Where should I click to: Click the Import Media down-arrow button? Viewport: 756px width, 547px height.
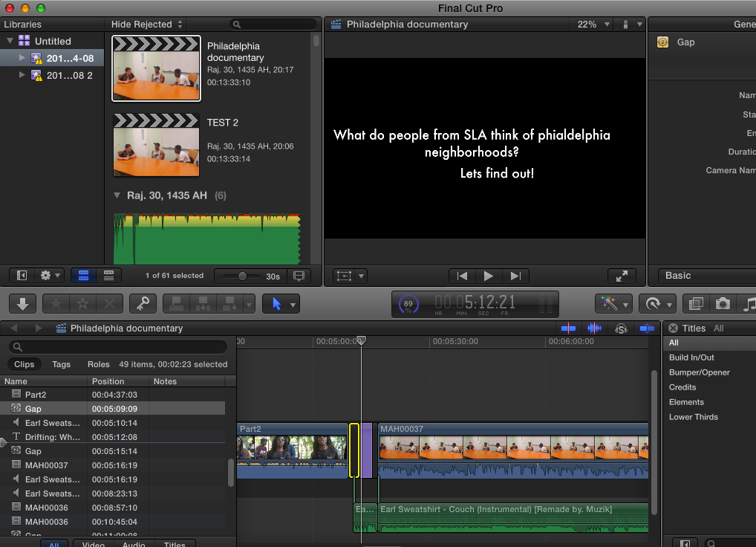tap(22, 304)
